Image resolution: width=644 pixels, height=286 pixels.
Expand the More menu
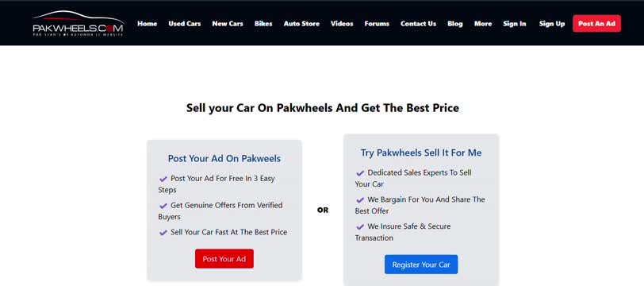(x=483, y=24)
